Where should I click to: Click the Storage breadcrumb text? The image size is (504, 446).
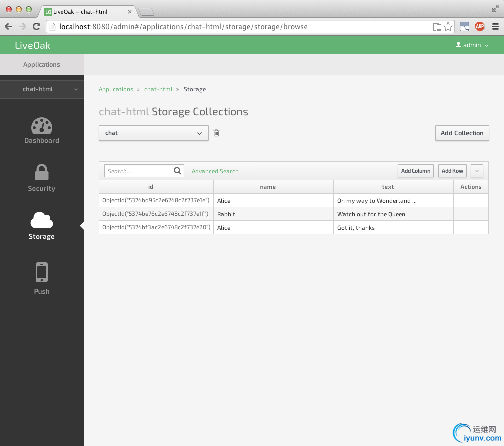[195, 89]
